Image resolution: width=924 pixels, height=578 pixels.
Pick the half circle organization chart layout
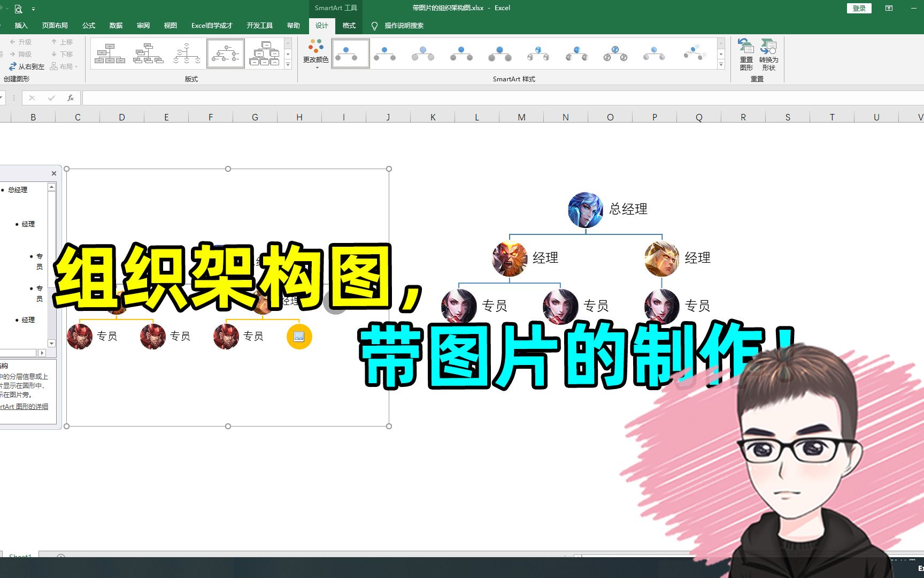coord(187,54)
